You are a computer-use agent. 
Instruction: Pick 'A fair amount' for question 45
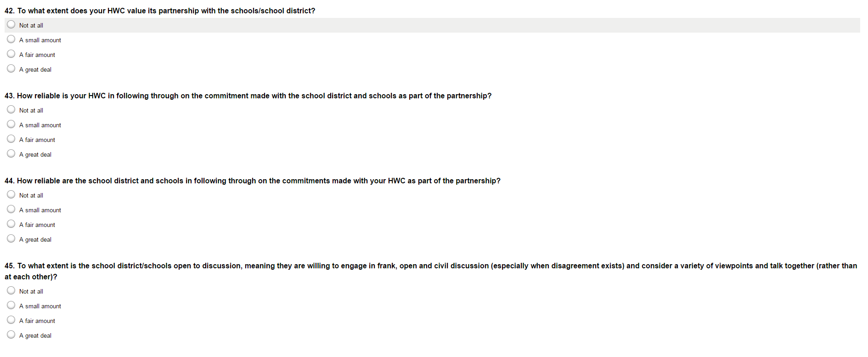pos(11,320)
